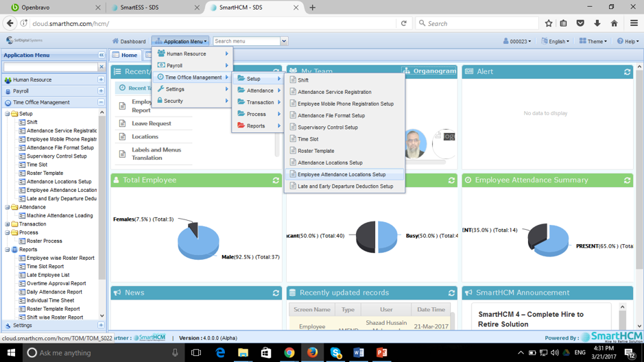Image resolution: width=644 pixels, height=362 pixels.
Task: Click the browser address bar
Action: coord(213,23)
